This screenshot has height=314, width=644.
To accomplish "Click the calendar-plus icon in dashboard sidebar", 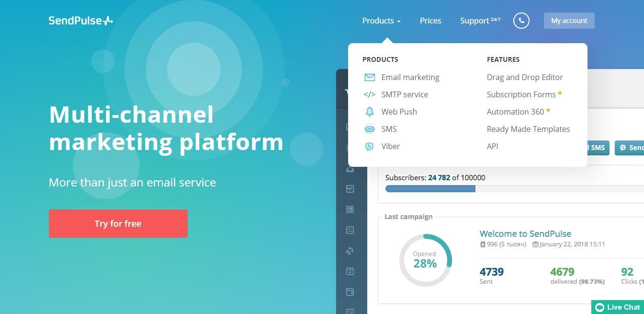I will (x=350, y=271).
